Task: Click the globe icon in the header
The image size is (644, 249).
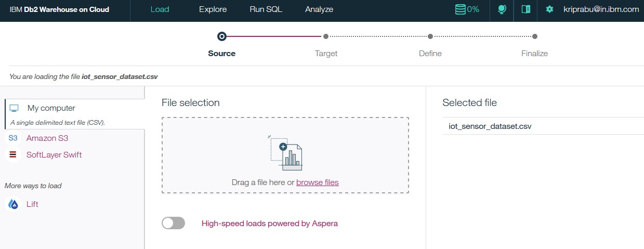Action: tap(502, 9)
